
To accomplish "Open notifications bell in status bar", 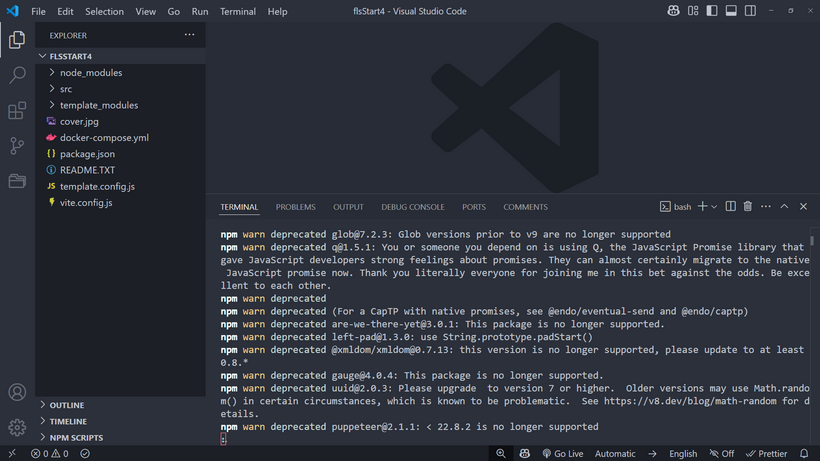I will pyautogui.click(x=804, y=453).
